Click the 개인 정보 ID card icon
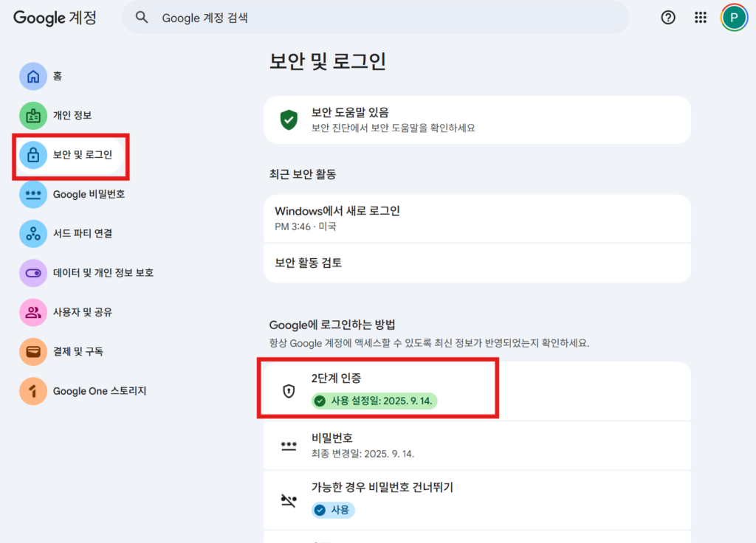This screenshot has height=543, width=756. (33, 116)
